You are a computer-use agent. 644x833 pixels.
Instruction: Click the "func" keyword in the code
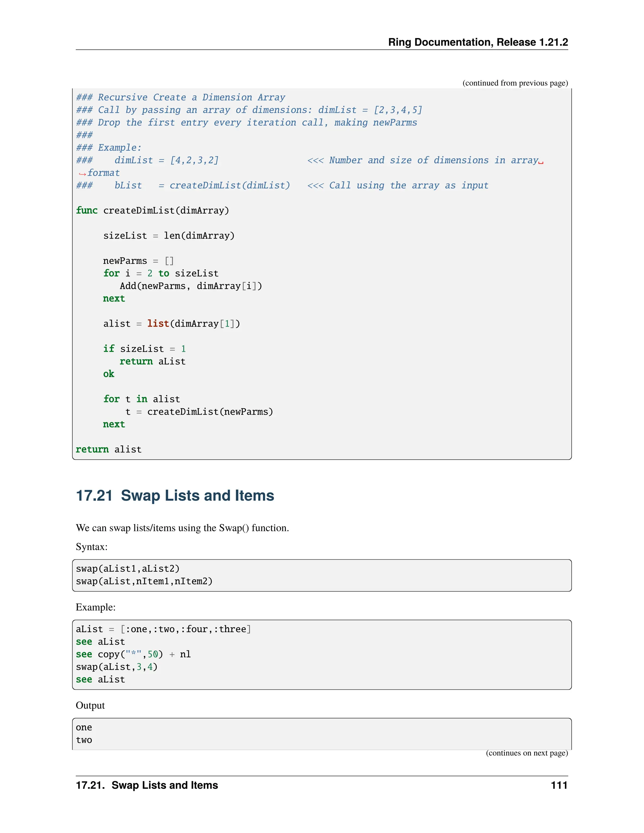click(86, 211)
